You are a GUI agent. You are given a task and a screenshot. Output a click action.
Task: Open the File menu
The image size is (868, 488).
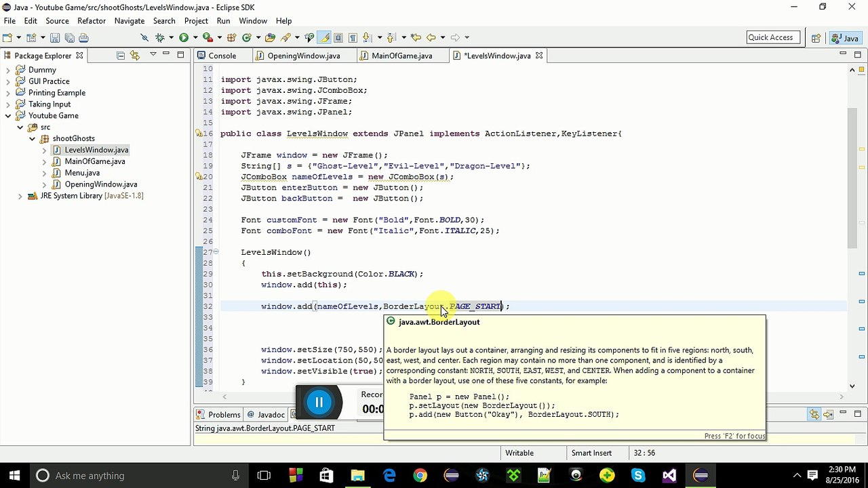[9, 21]
